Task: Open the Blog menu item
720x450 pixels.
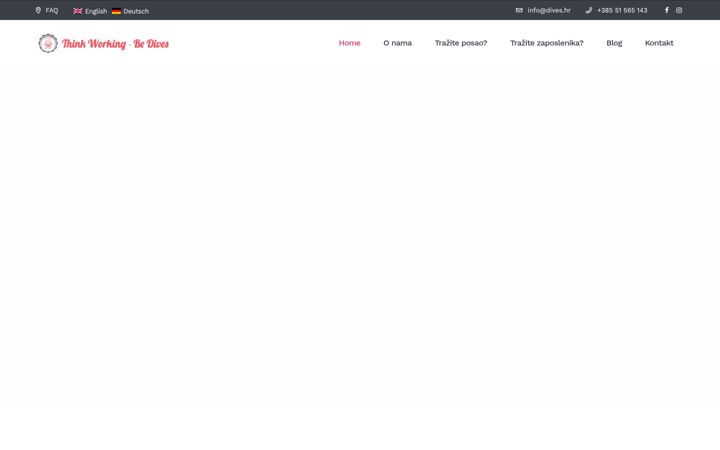Action: click(614, 43)
